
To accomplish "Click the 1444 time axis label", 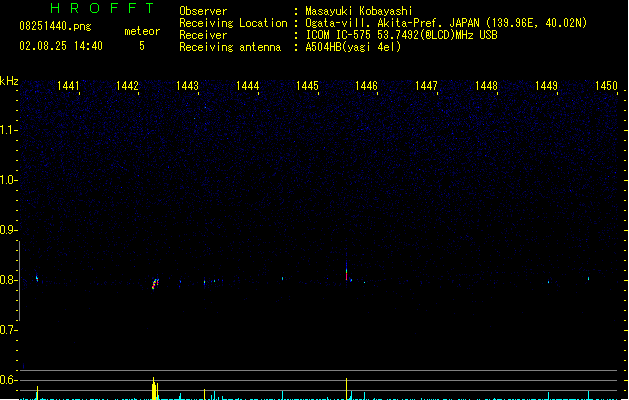I will click(x=248, y=86).
